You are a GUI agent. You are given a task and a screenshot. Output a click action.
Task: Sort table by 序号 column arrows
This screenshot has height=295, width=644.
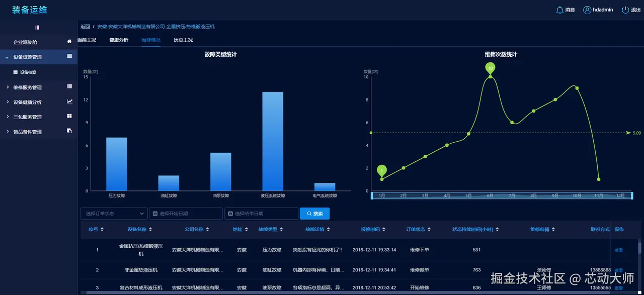pos(102,230)
